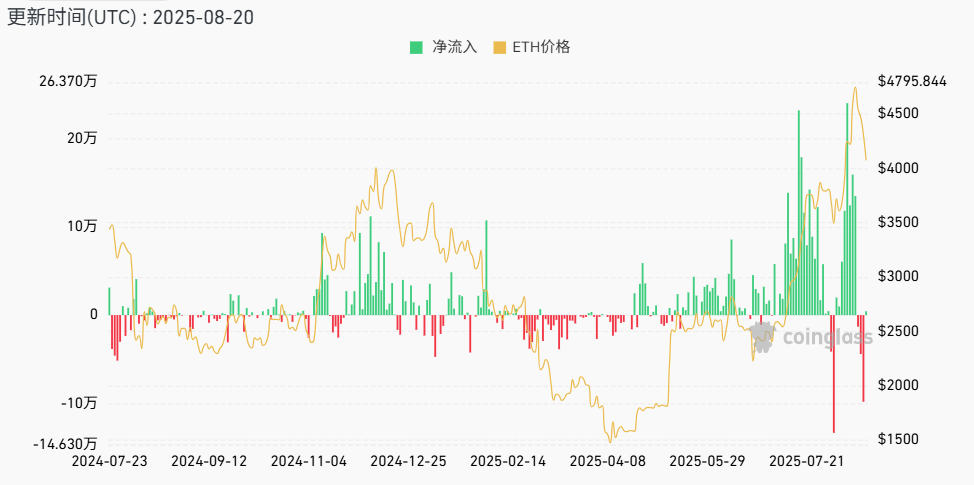
Task: Click the 2024-12-25 x-axis date label
Action: click(408, 462)
